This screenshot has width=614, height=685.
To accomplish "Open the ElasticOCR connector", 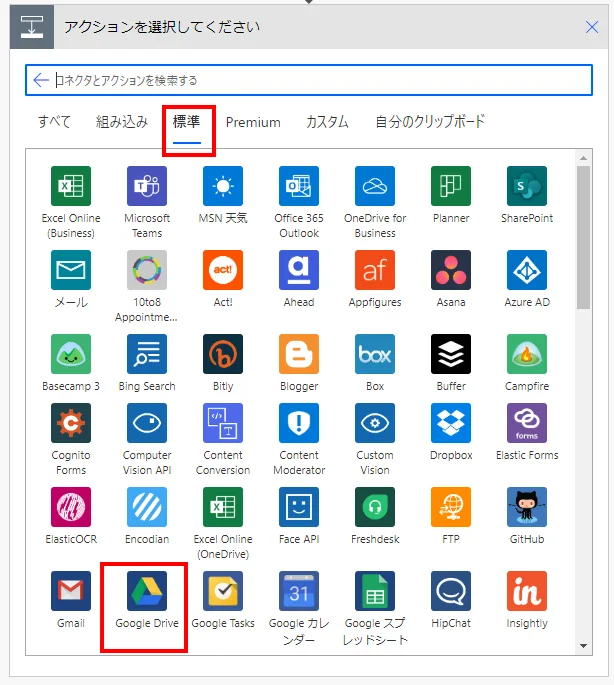I will 71,507.
